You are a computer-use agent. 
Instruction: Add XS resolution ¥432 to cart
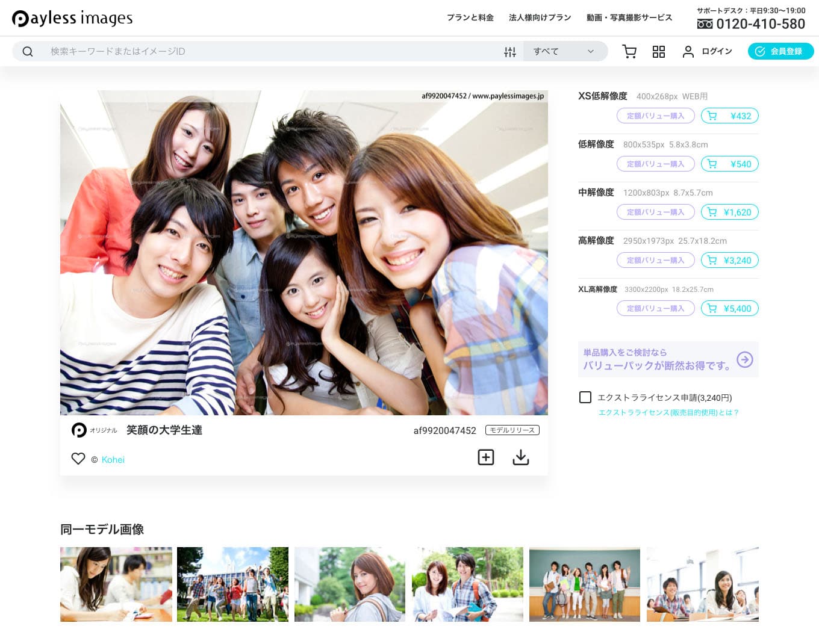point(729,116)
